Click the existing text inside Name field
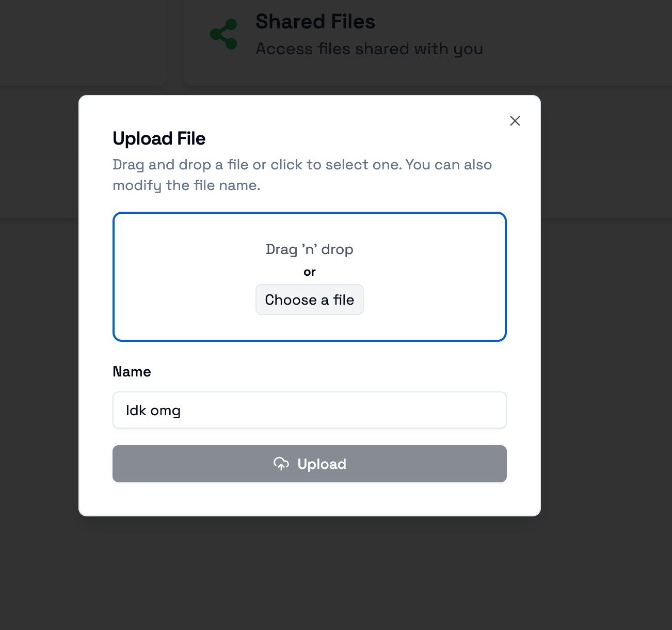672x630 pixels. [153, 411]
